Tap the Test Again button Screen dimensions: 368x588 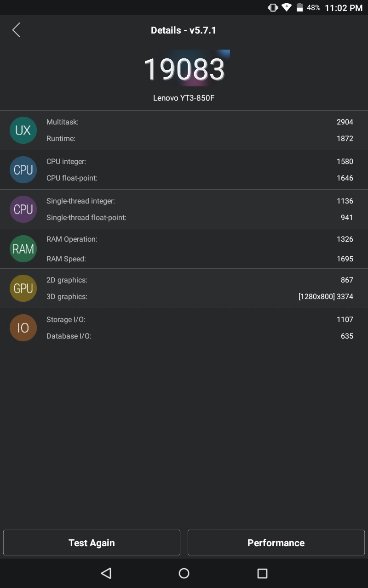click(92, 543)
